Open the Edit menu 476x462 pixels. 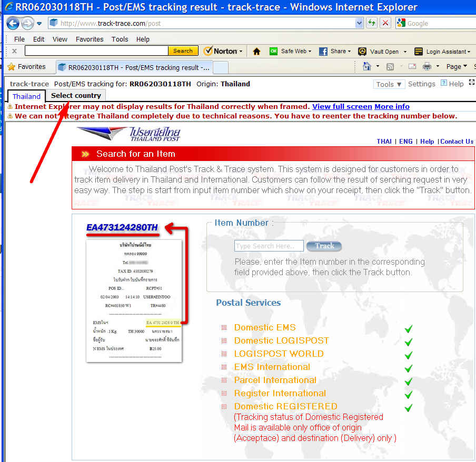[x=38, y=39]
